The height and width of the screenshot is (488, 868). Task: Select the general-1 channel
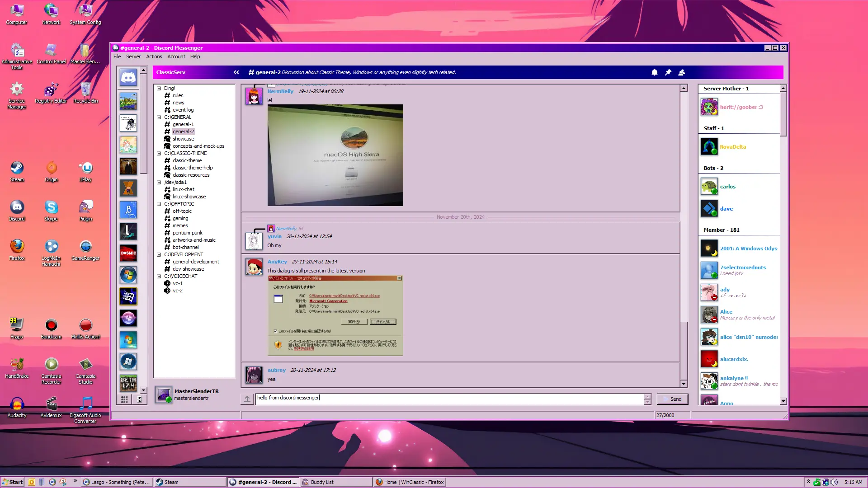click(183, 125)
